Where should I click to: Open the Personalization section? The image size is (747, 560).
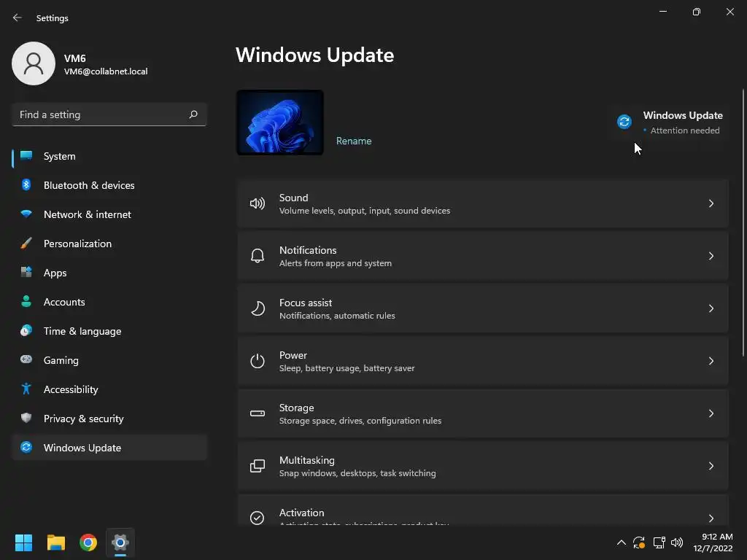pos(109,244)
